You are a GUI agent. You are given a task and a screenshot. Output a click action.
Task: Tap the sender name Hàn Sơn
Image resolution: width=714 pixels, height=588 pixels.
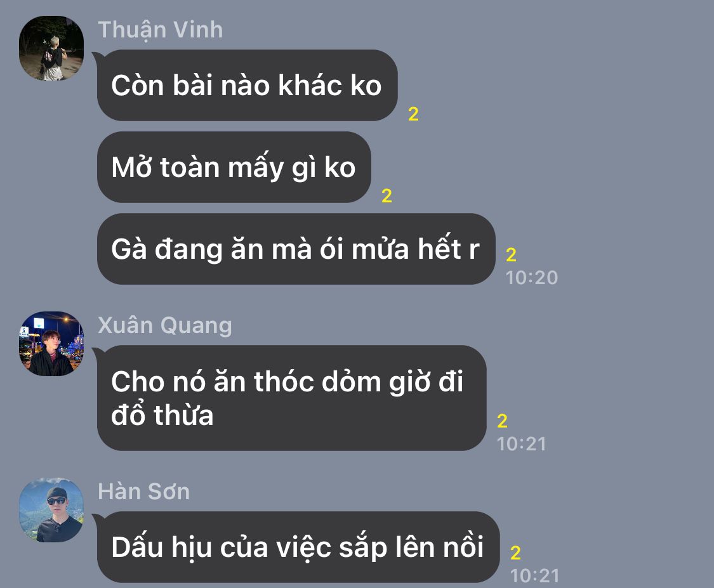[144, 492]
